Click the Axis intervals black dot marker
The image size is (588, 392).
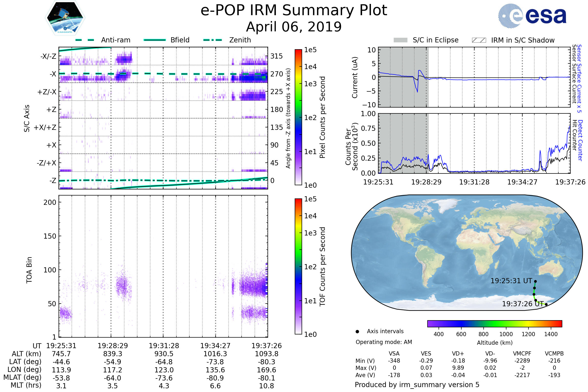tap(357, 331)
